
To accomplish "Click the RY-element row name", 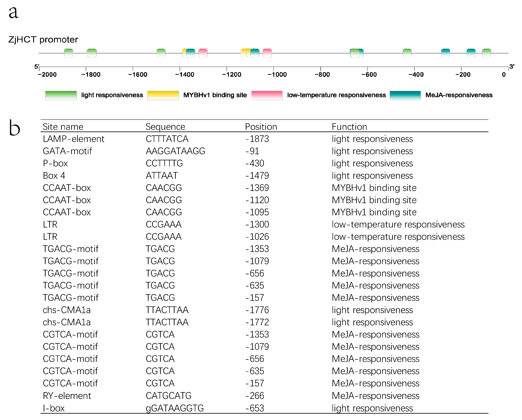I will pos(67,396).
